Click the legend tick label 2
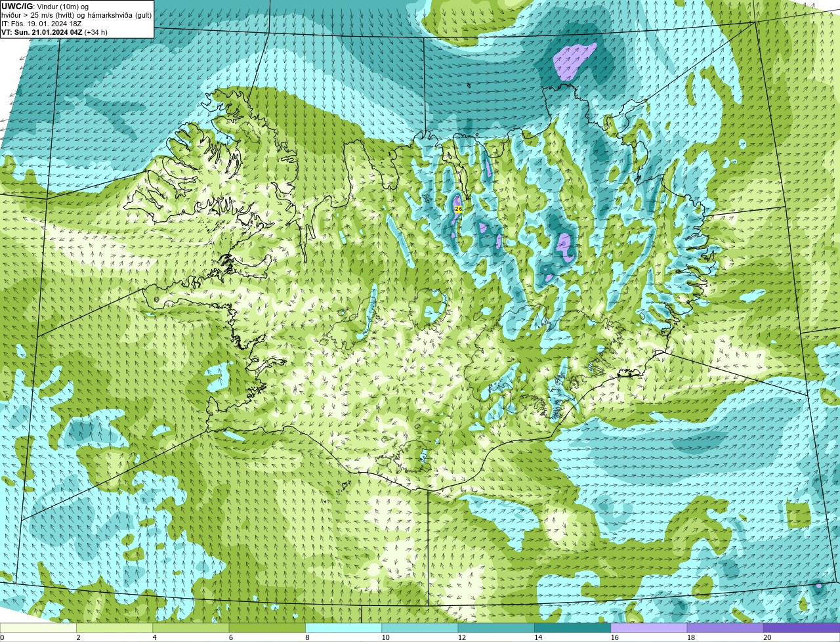Viewport: 840px width, 642px height. click(x=78, y=637)
